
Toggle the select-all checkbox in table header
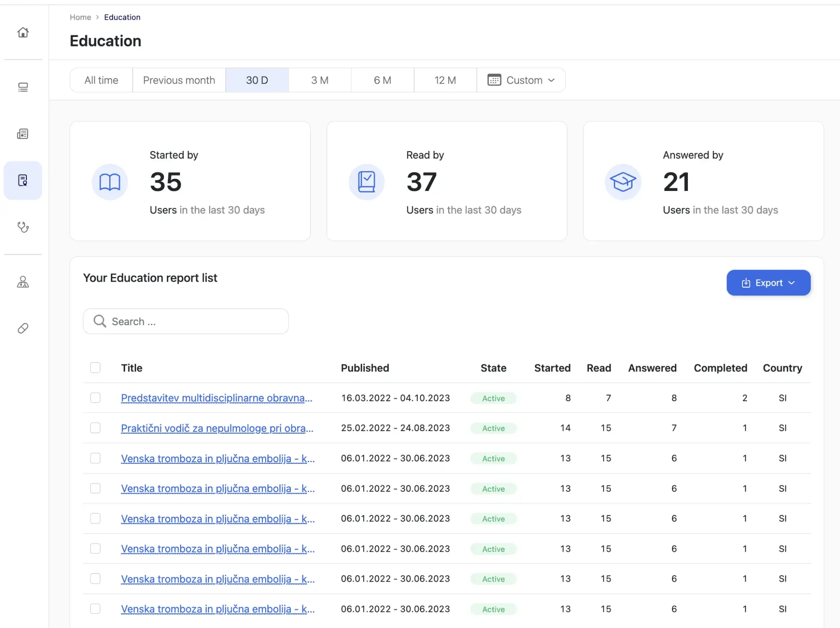coord(95,367)
